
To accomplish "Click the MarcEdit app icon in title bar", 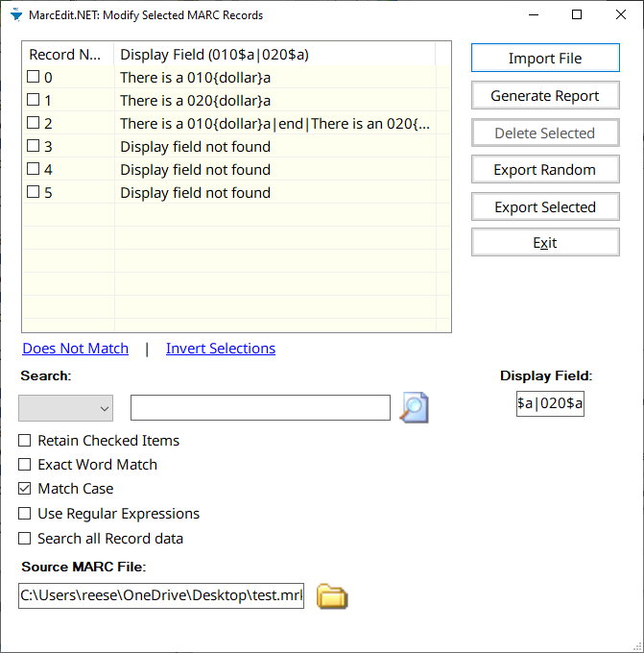I will [16, 14].
